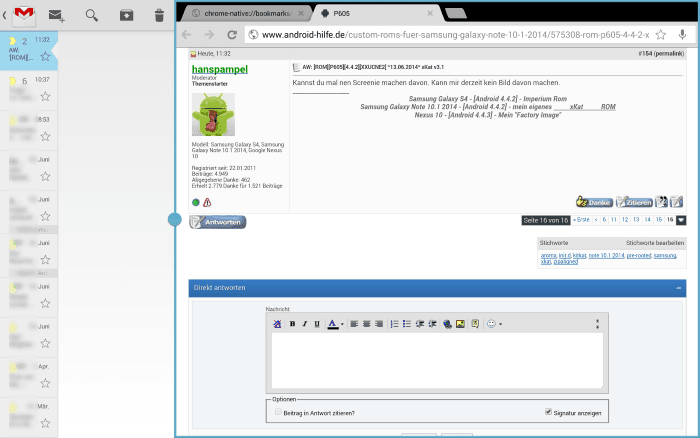Viewport: 700px width, 438px height.
Task: Collapse the 'Direkt antworten' panel
Action: 679,288
